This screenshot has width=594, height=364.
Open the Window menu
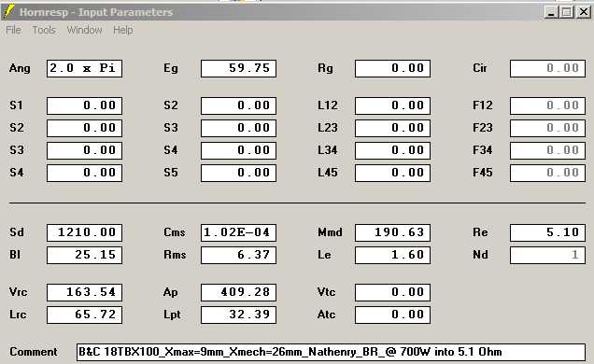click(x=84, y=30)
